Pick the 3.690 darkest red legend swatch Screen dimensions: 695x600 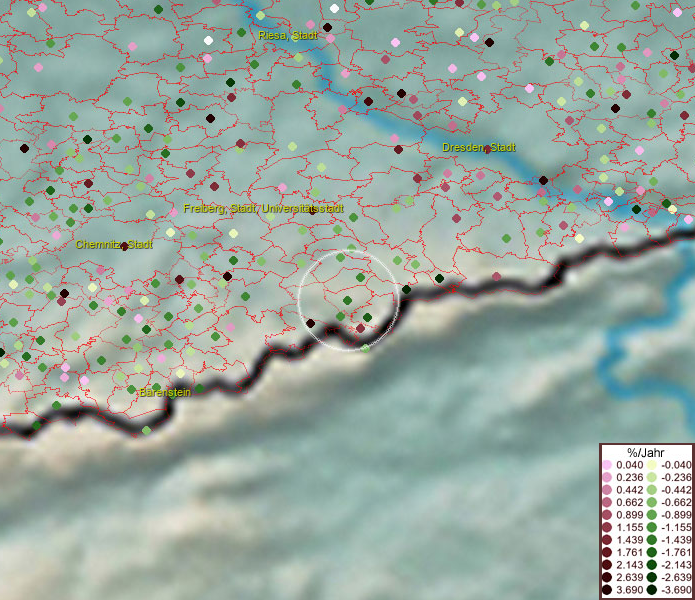[607, 591]
